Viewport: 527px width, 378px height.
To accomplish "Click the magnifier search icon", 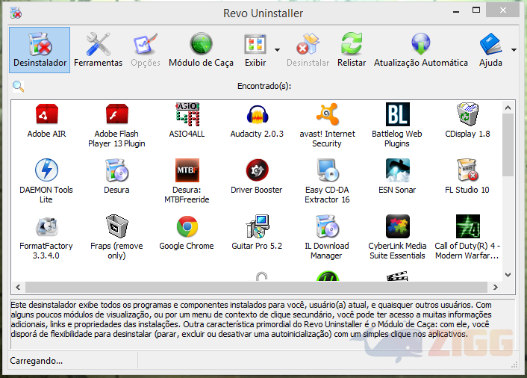I will (x=18, y=86).
